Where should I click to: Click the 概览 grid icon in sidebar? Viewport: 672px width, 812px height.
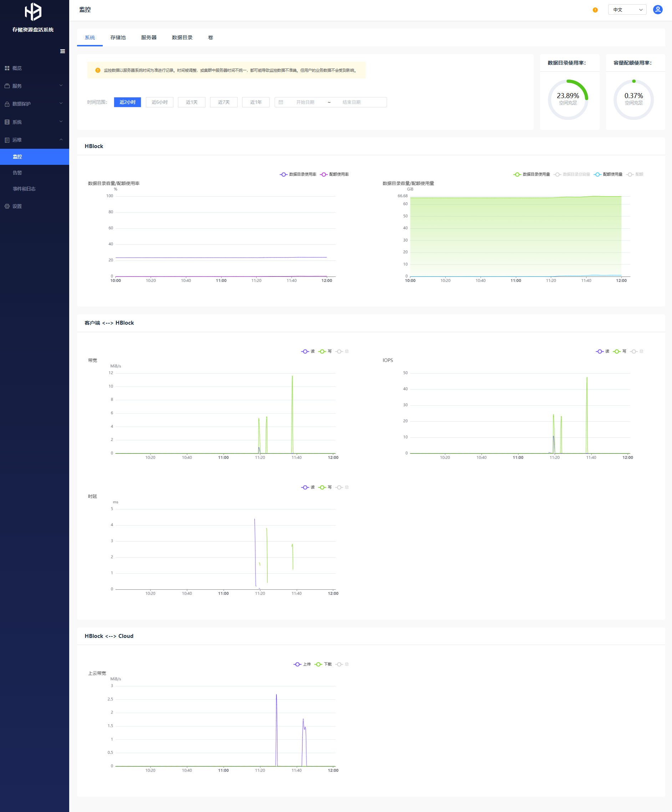7,68
